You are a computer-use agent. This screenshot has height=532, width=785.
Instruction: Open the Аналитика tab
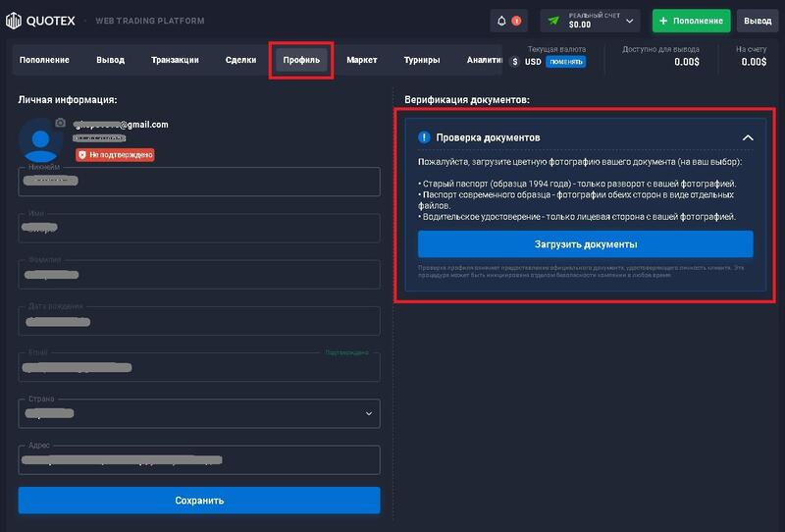point(484,60)
